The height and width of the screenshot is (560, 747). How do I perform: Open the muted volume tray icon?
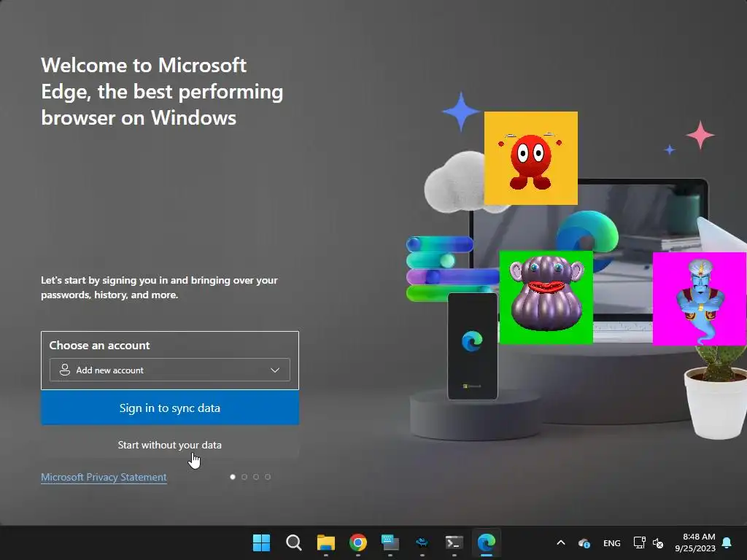point(658,542)
